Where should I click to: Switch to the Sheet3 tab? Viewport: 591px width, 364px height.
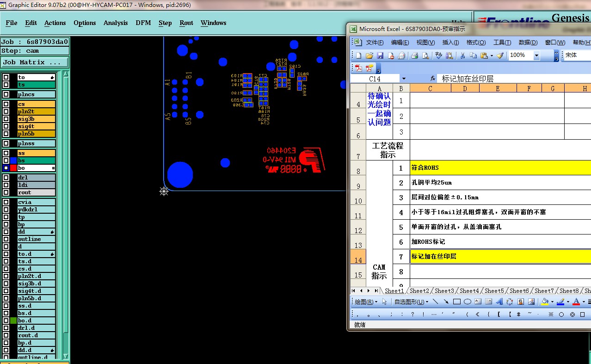(x=444, y=291)
